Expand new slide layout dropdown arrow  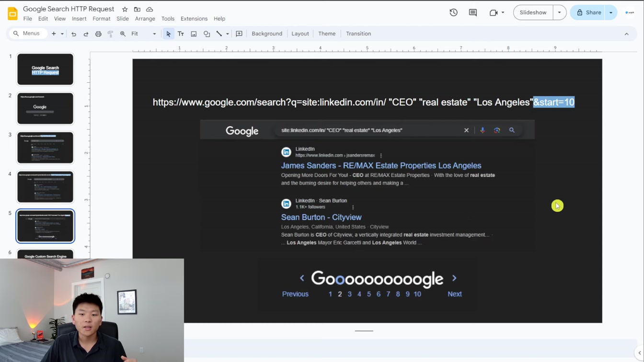(x=62, y=34)
